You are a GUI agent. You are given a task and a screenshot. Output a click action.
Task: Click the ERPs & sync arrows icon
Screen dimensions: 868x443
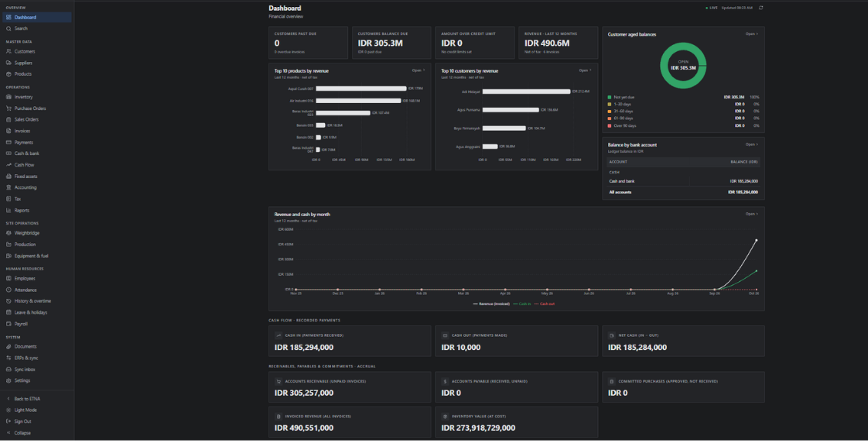pos(9,358)
